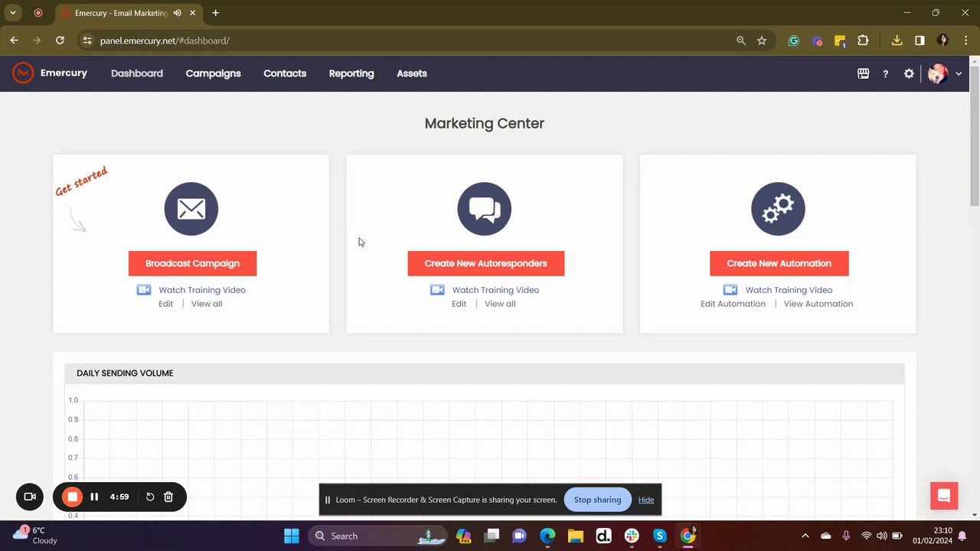Open the browser extensions puzzle icon
This screenshot has height=551, width=980.
[863, 41]
